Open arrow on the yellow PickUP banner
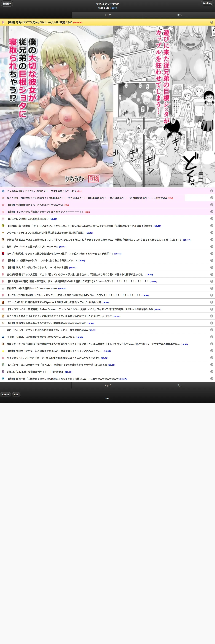The height and width of the screenshot is (644, 215). pos(212,22)
